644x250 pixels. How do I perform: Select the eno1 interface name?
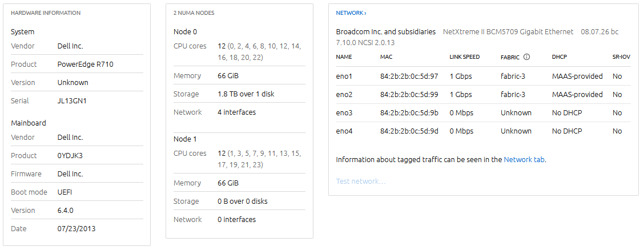[344, 76]
